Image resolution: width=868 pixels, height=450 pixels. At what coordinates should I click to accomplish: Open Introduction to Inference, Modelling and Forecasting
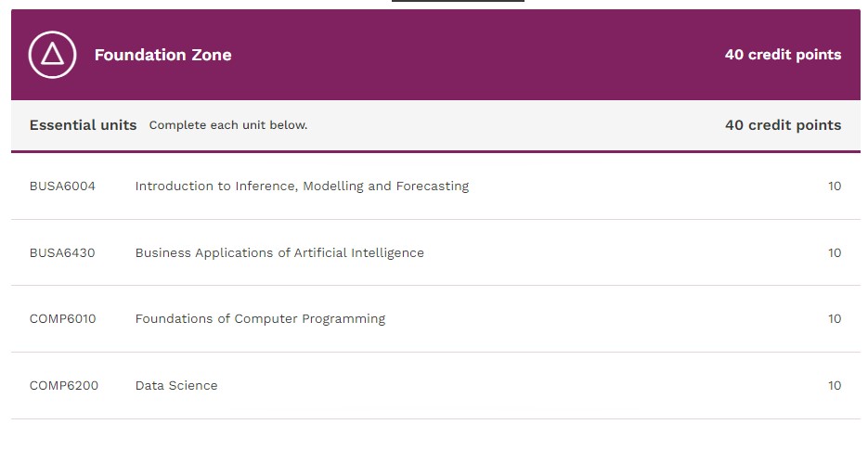click(302, 186)
